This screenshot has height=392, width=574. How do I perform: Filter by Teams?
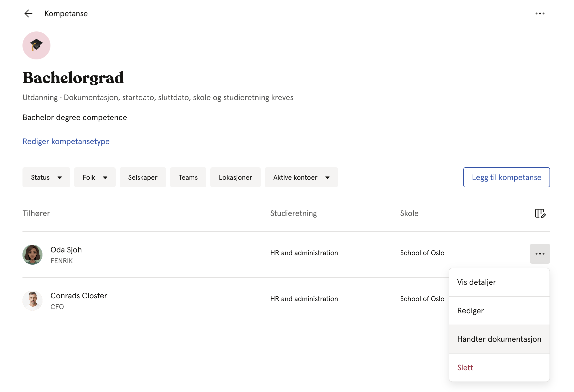point(188,177)
